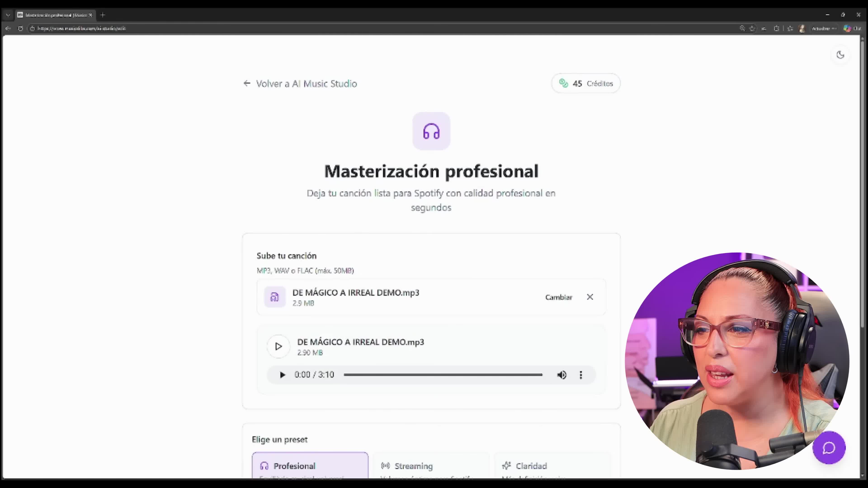View site information lock icon
This screenshot has height=488, width=868.
click(32, 29)
